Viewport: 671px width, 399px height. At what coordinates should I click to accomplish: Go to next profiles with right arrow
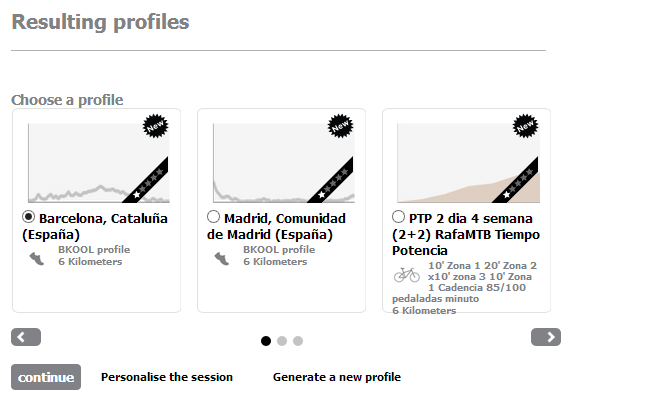[546, 337]
